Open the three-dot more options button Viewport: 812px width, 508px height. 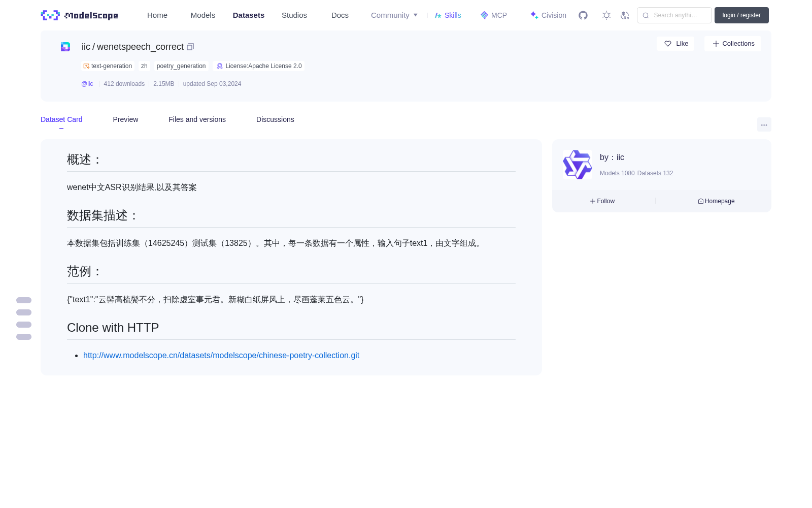click(764, 124)
